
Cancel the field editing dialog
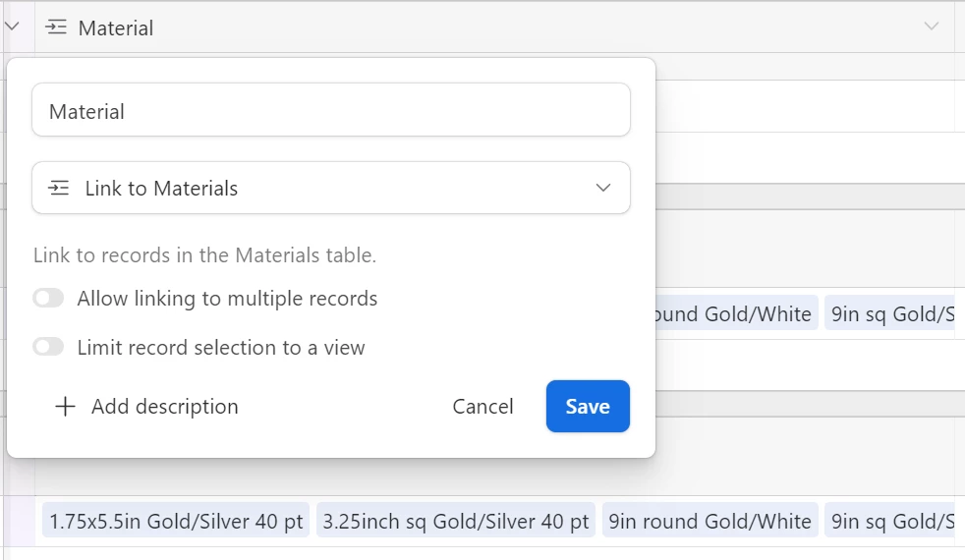click(483, 407)
